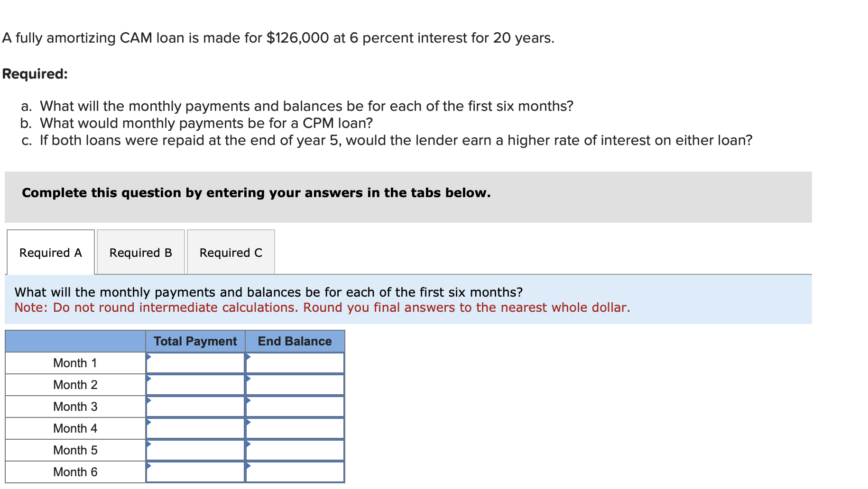Click the blue marker in Month 3 End Balance
The image size is (868, 489).
(247, 400)
